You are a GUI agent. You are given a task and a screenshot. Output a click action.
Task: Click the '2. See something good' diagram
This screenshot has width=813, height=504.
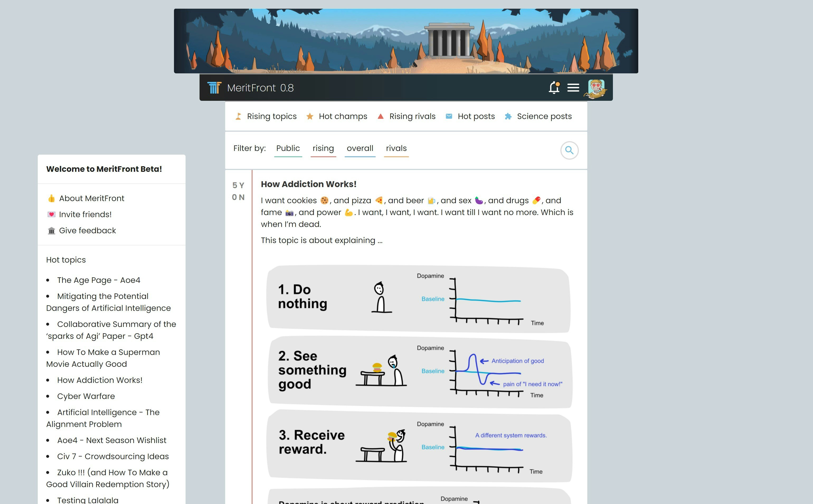click(x=420, y=372)
